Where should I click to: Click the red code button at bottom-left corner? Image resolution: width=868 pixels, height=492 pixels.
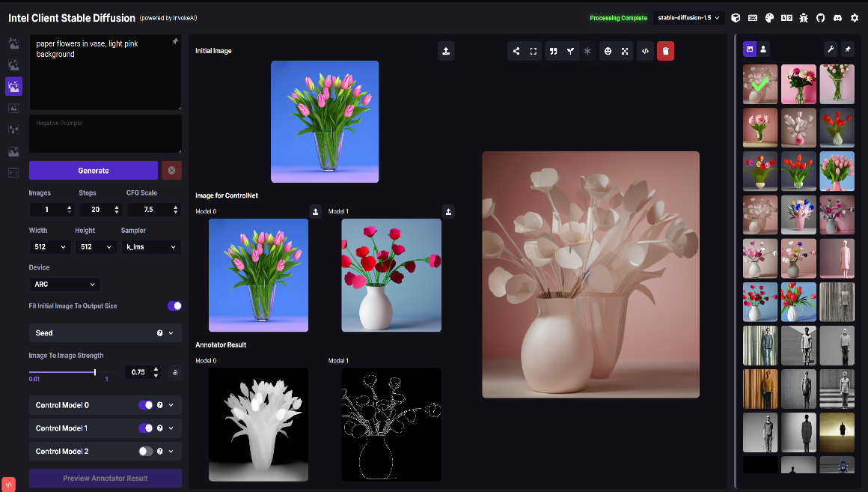pyautogui.click(x=8, y=485)
